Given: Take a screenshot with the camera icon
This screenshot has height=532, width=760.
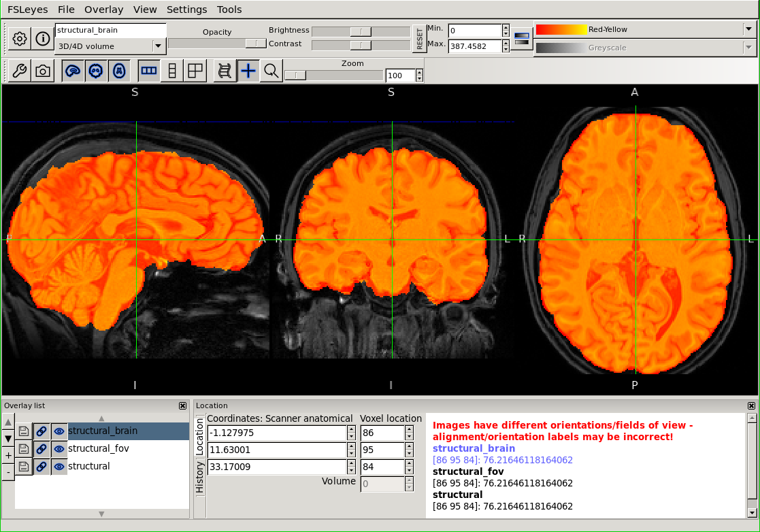Looking at the screenshot, I should click(43, 71).
